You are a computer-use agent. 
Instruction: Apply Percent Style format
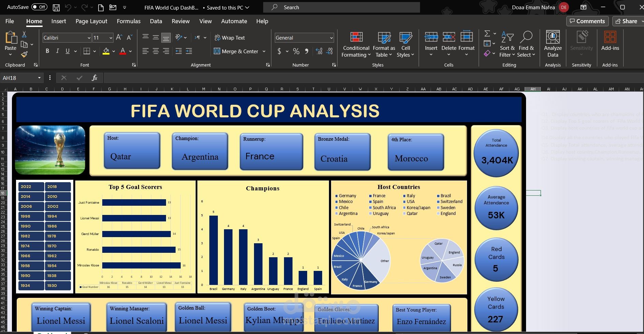[296, 51]
